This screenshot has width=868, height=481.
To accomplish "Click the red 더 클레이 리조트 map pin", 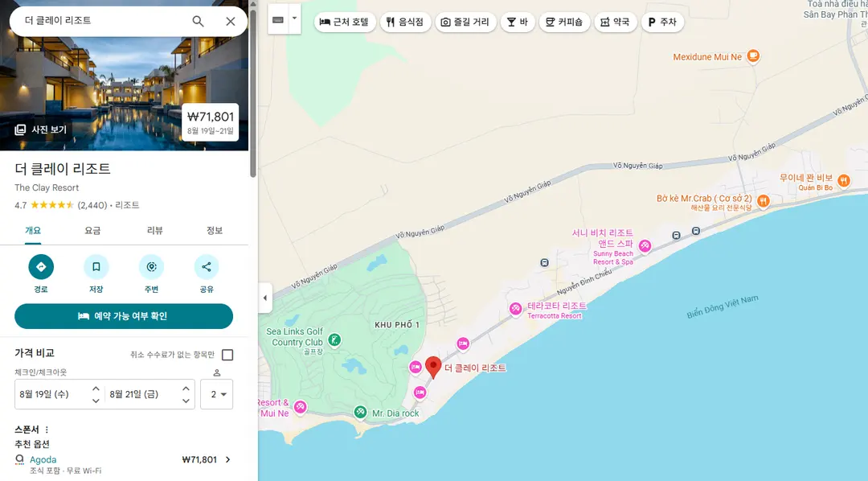I will 433,368.
